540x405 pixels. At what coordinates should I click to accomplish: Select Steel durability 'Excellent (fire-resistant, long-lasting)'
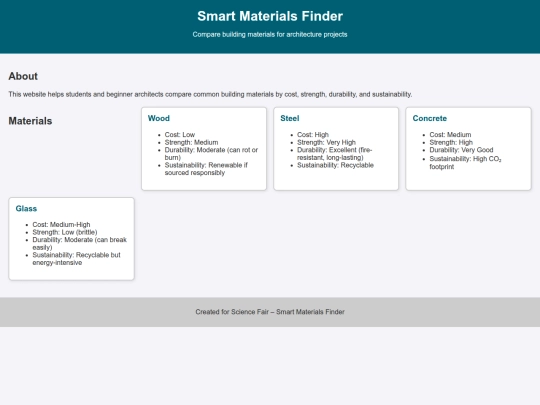tap(335, 154)
